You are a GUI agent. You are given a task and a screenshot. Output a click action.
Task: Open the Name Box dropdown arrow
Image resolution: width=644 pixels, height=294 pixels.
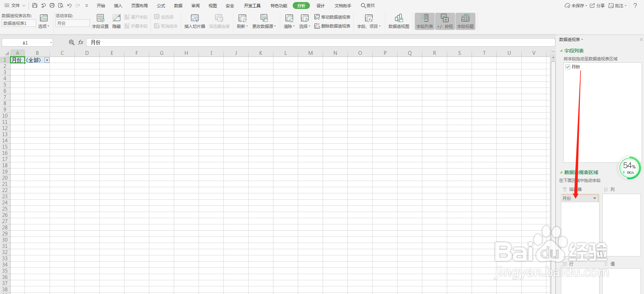click(x=51, y=43)
